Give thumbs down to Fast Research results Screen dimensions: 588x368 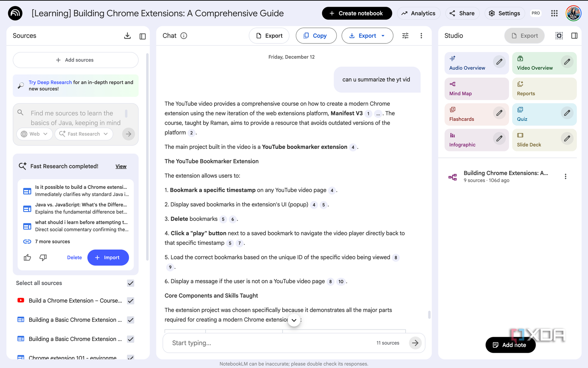coord(43,258)
